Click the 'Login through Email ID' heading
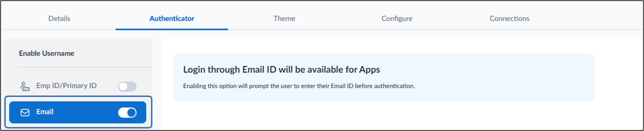This screenshot has height=131, width=644. 282,69
